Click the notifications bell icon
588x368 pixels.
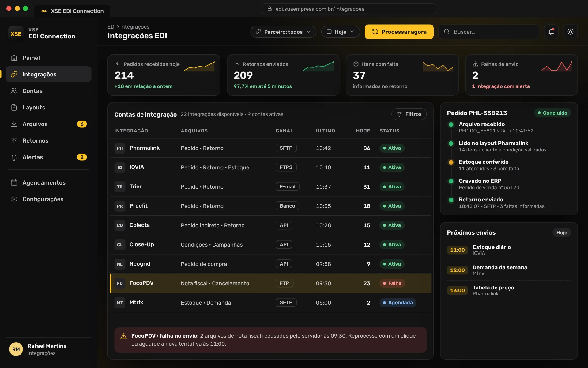coord(551,32)
